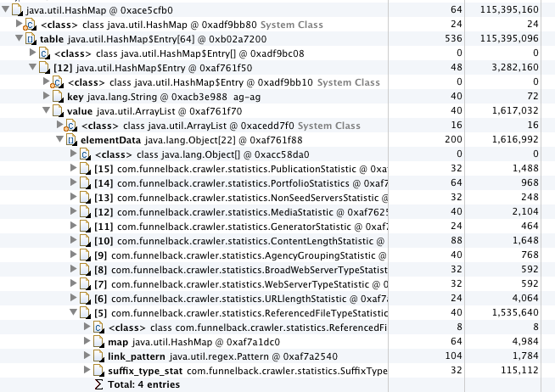Screen dimensions: 555x392
Task: Collapse the [5] ReferencedFileTypeStatistic node
Action: tap(74, 312)
